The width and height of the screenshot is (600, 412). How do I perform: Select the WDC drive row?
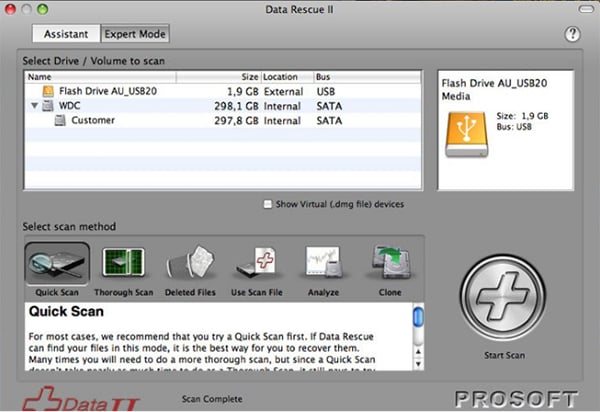tap(223, 106)
